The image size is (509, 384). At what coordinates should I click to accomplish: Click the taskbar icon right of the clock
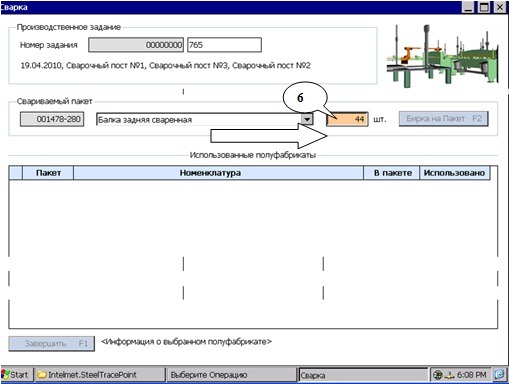(499, 375)
